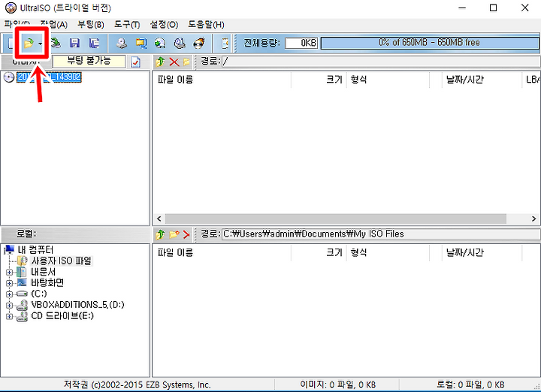Click the Burn CD/DVD Image flame icon
The image size is (541, 392).
click(198, 43)
